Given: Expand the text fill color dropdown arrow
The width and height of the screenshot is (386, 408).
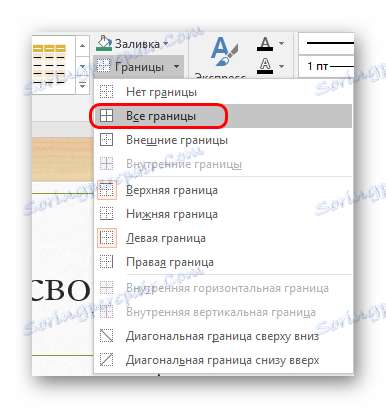Looking at the screenshot, I should 282,44.
